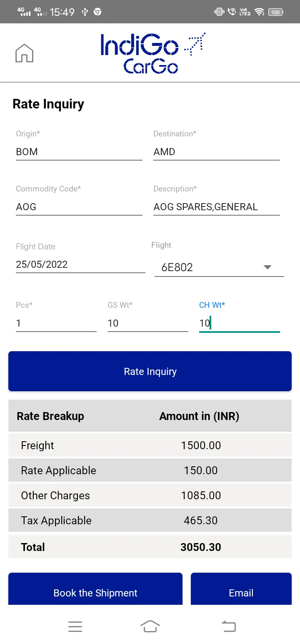Edit the Pcs field
The height and width of the screenshot is (644, 300).
pos(56,323)
